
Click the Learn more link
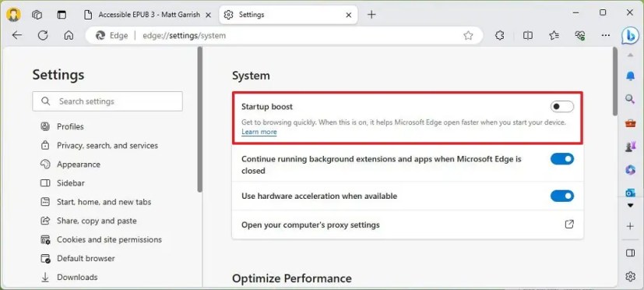pos(259,132)
